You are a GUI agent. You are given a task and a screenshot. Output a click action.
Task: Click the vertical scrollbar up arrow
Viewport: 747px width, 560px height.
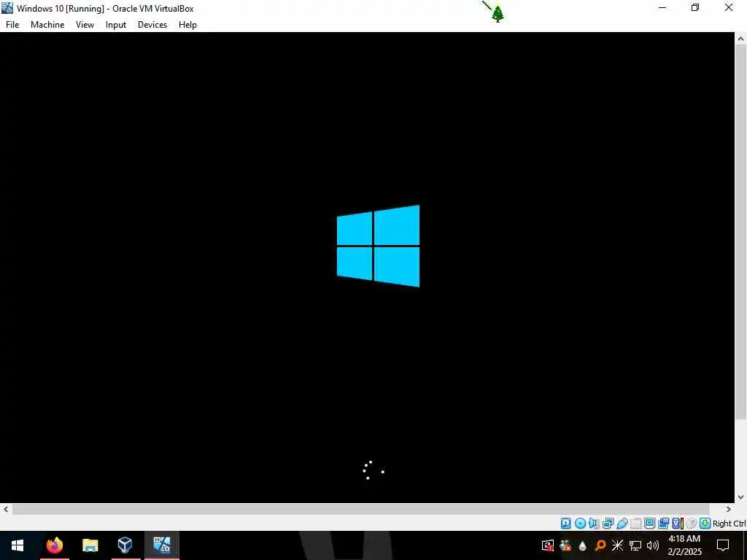[741, 39]
